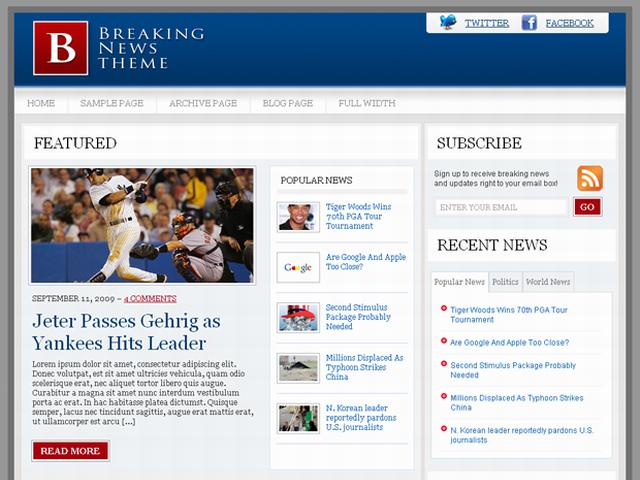The width and height of the screenshot is (640, 480).
Task: Open Archive Page in navigation bar
Action: click(x=203, y=103)
